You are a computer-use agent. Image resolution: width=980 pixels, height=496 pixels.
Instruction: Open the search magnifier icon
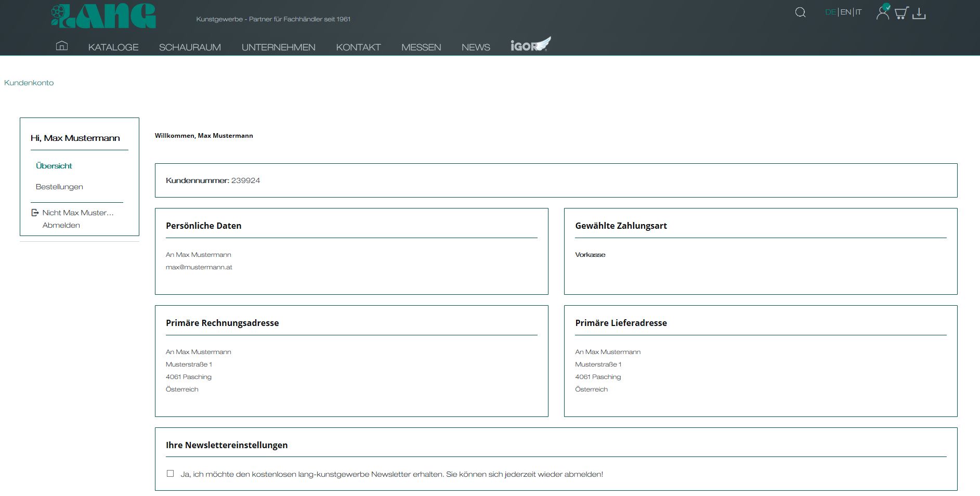coord(800,12)
